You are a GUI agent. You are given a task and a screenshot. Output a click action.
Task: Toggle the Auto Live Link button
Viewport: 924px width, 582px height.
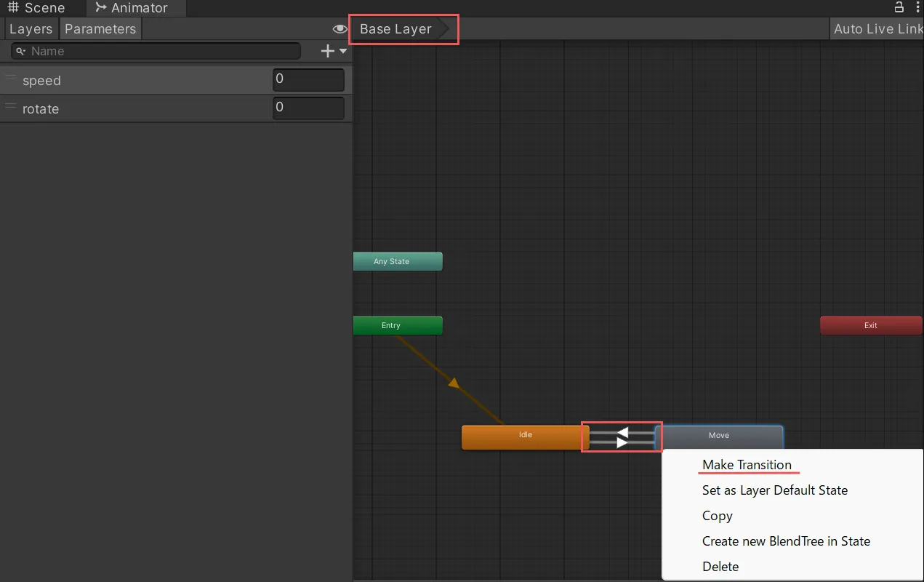[877, 29]
